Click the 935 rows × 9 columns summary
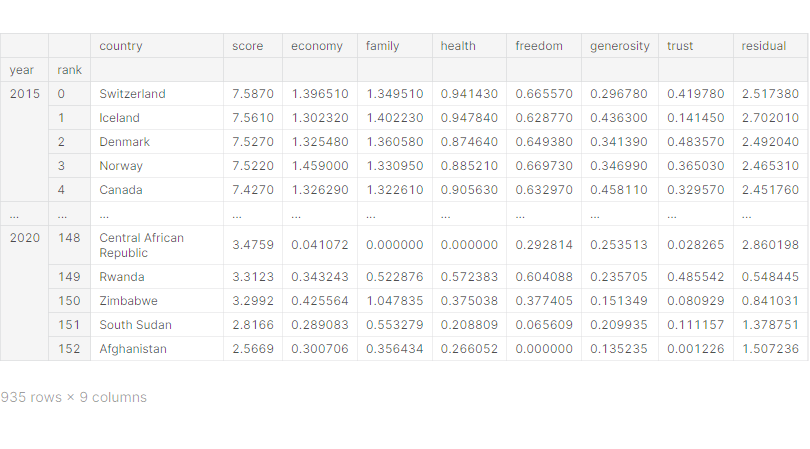This screenshot has height=449, width=810. (73, 397)
